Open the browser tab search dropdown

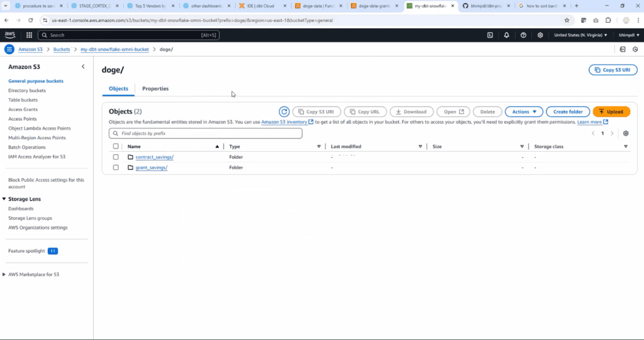point(6,6)
